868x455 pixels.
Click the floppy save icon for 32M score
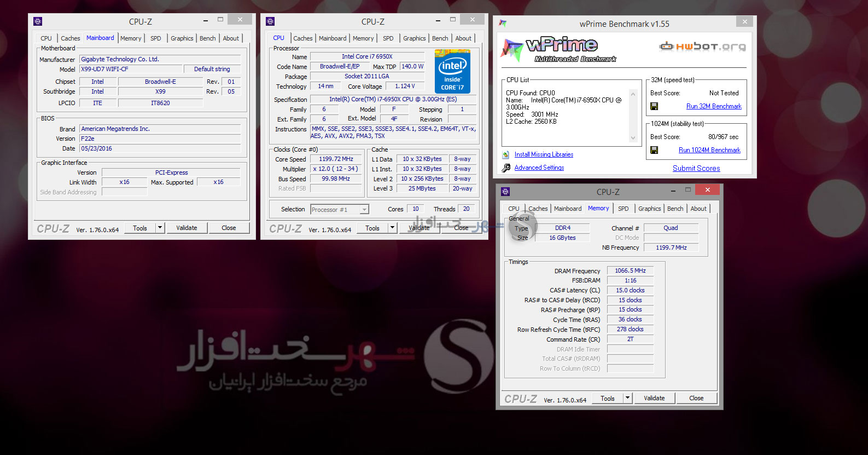[654, 106]
